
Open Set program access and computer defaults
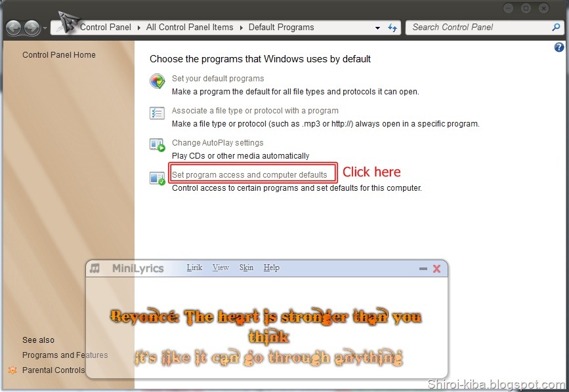(x=249, y=174)
